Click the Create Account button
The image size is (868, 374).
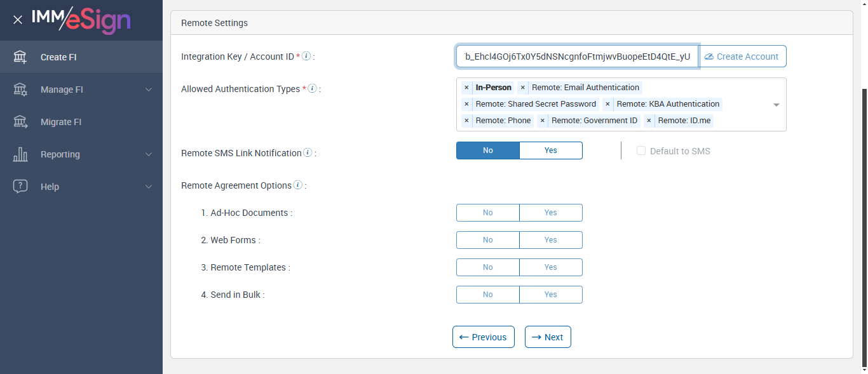tap(742, 57)
